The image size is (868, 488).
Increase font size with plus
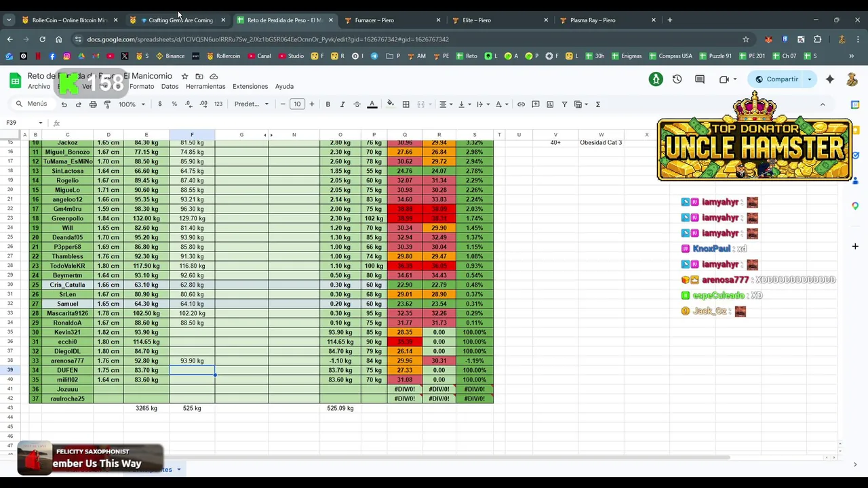[x=312, y=104]
